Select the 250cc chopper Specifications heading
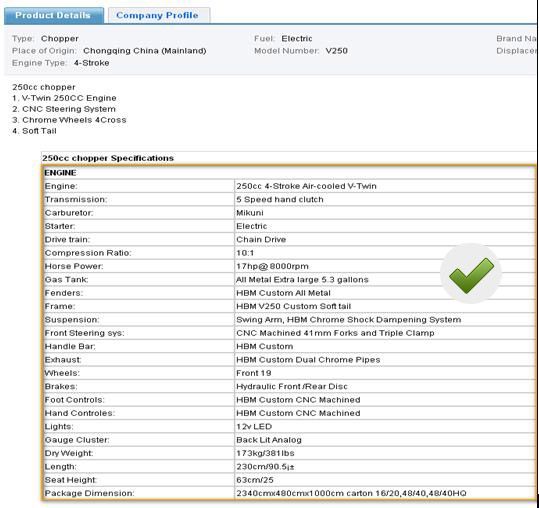 click(x=108, y=158)
